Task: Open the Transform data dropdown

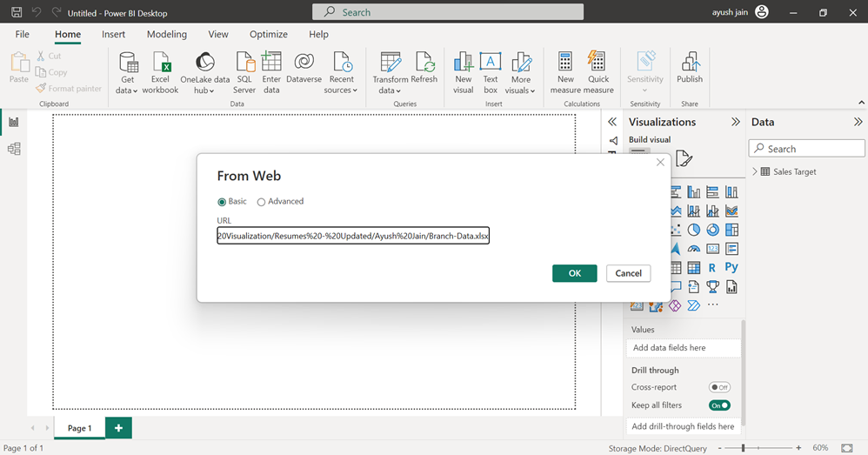Action: click(391, 72)
